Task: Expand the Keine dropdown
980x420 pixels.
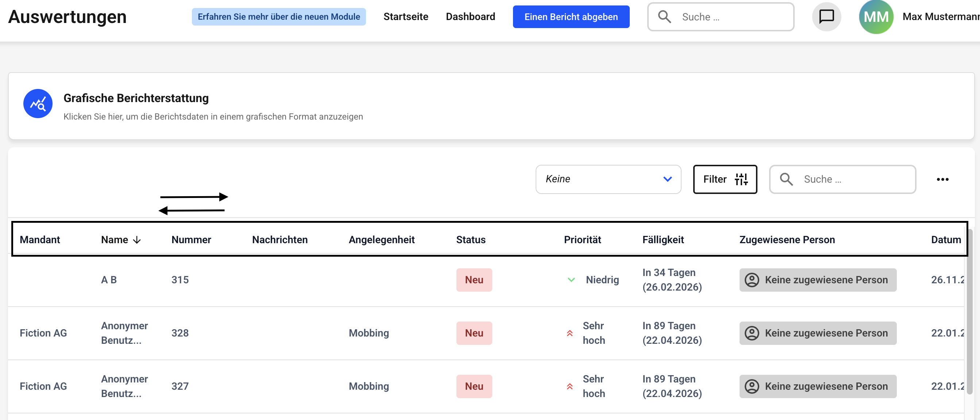Action: click(608, 179)
